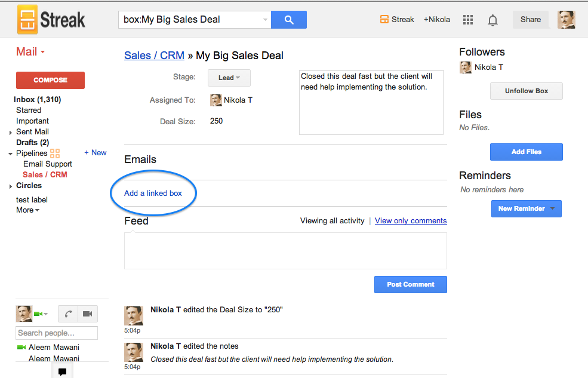Open the Sales / CRM breadcrumb link

pos(154,56)
